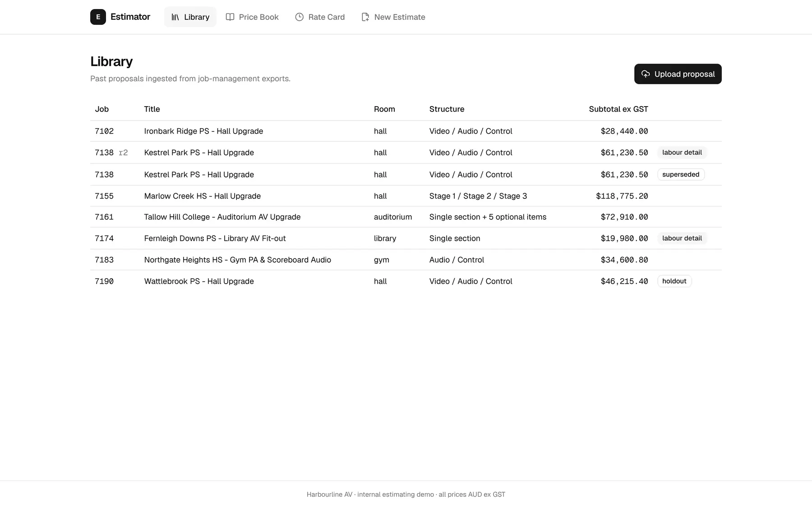Click the Upload proposal button
Image resolution: width=812 pixels, height=508 pixels.
[x=678, y=74]
